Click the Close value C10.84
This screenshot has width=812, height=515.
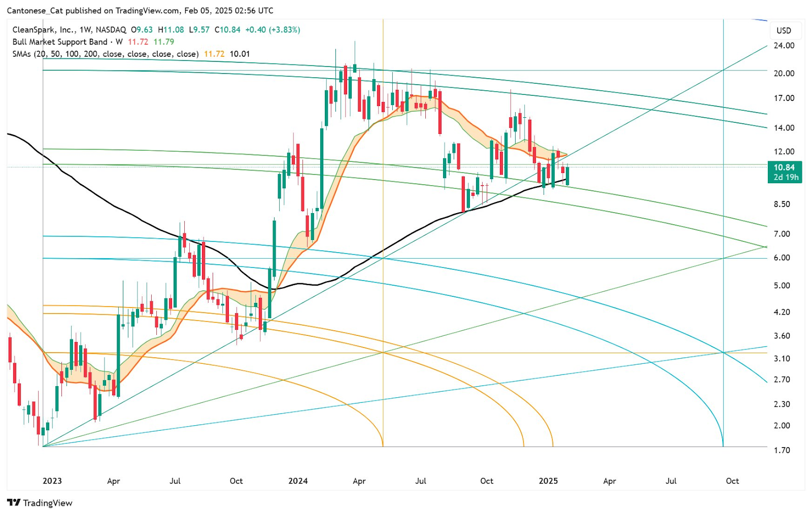tap(227, 30)
